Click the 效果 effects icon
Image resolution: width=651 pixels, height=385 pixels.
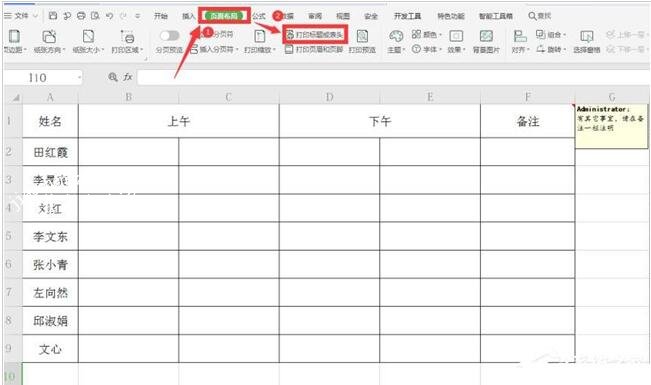point(456,36)
